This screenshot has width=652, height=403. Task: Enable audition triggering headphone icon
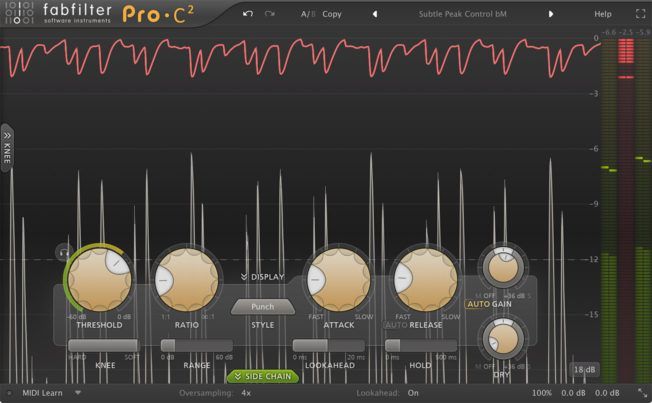click(64, 252)
